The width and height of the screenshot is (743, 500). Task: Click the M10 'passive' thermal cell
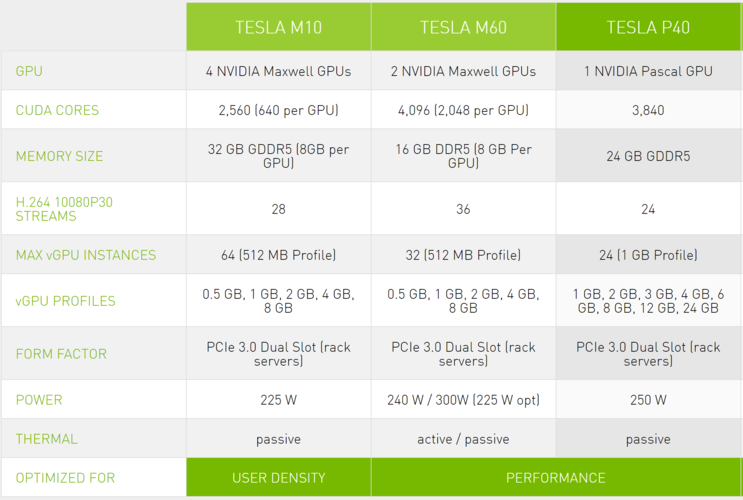279,439
